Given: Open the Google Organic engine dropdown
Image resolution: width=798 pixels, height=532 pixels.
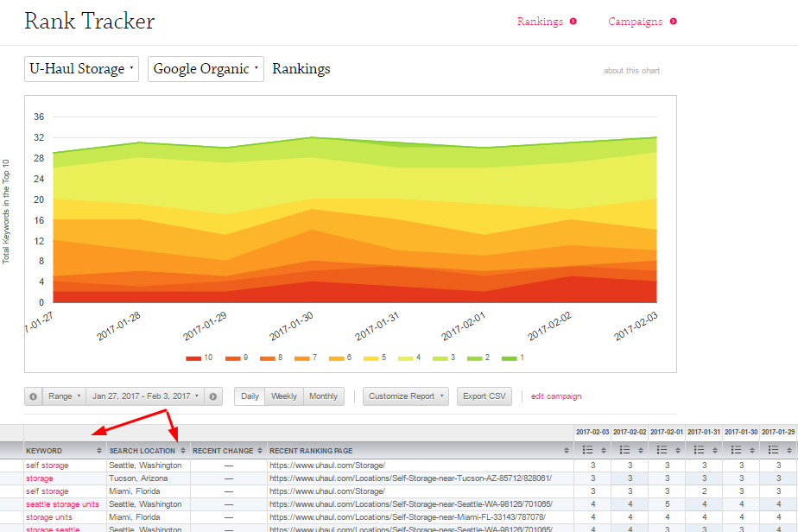Looking at the screenshot, I should pos(206,69).
